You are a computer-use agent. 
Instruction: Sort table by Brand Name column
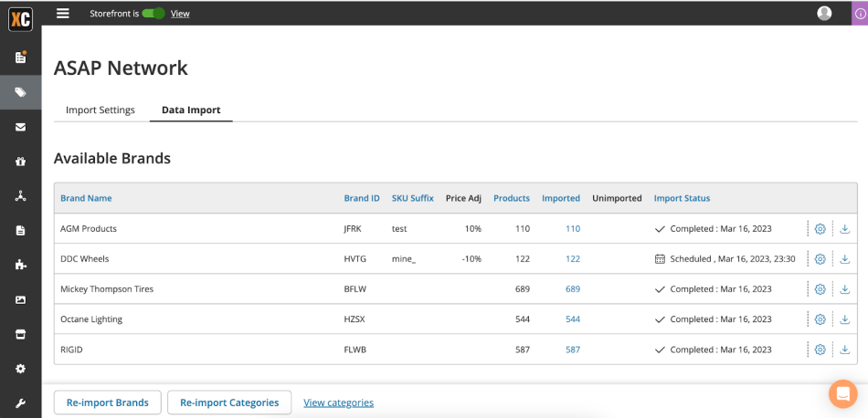tap(86, 198)
